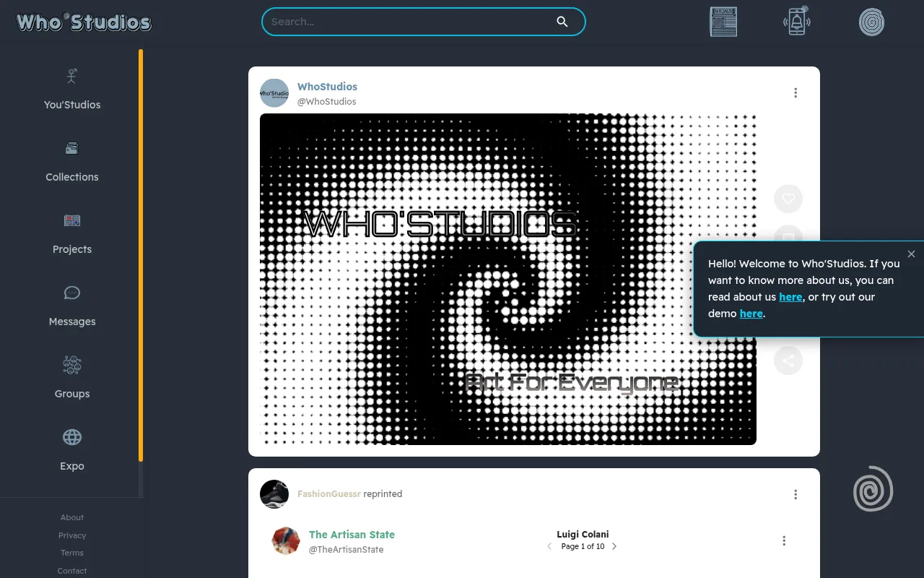Close the welcome popup
The width and height of the screenshot is (924, 578).
click(x=911, y=254)
